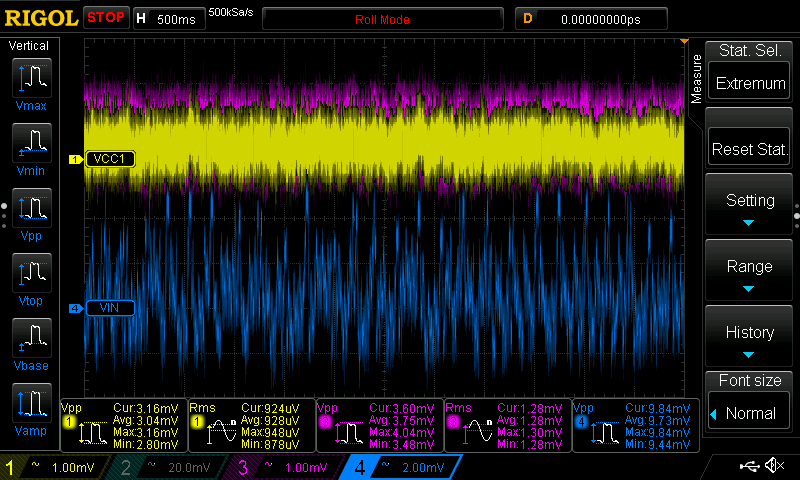
Task: Click the USB connection status icon
Action: (x=749, y=465)
